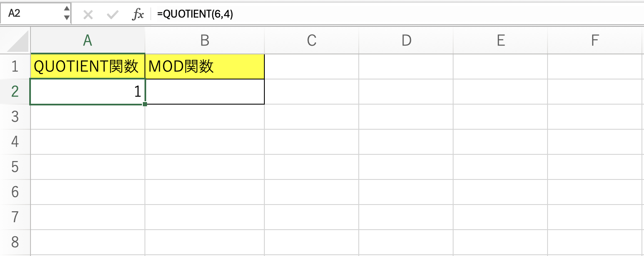Select cell A1 labeled QUOTIENT関数
Image resolution: width=644 pixels, height=256 pixels.
[87, 66]
